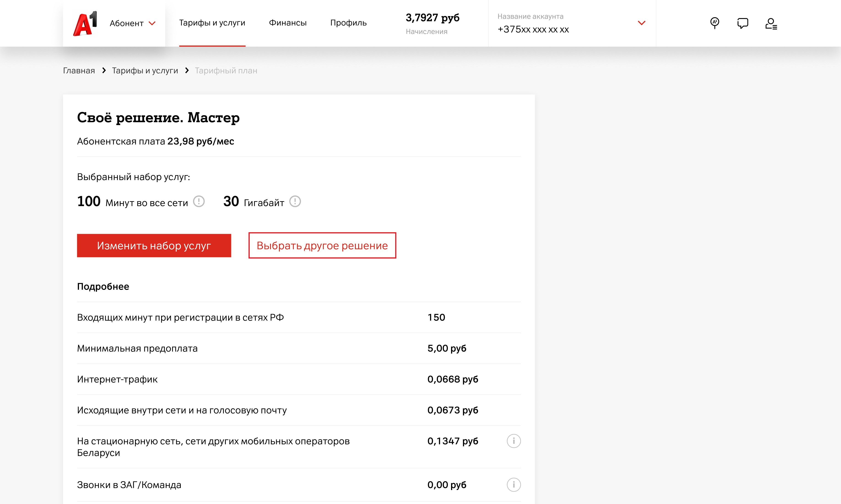Viewport: 841px width, 504px height.
Task: Open the chat support icon
Action: coord(742,23)
